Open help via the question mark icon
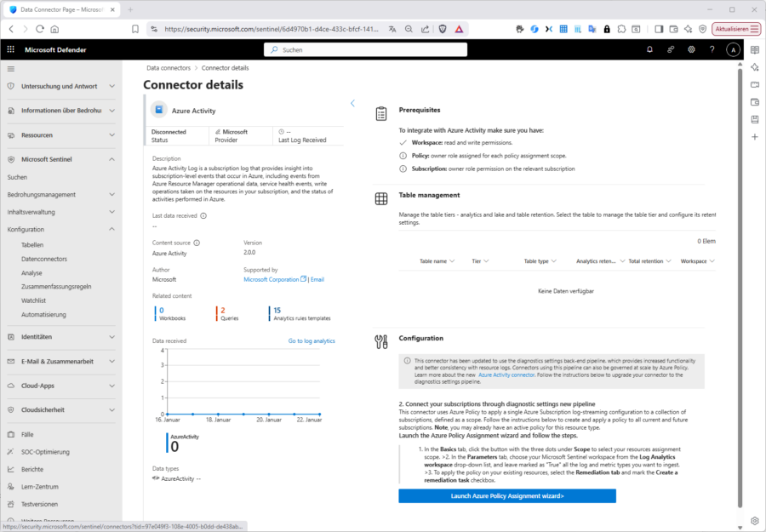This screenshot has width=766, height=532. tap(712, 49)
